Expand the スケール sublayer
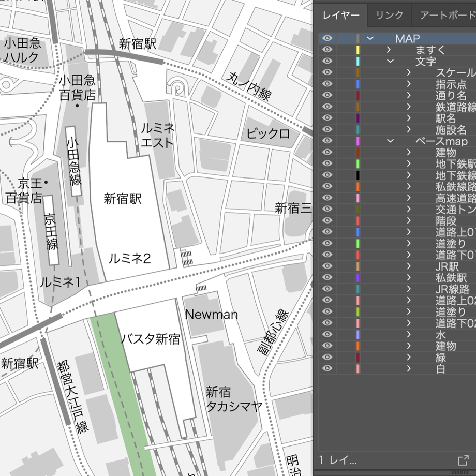Image resolution: width=476 pixels, height=476 pixels. point(409,72)
